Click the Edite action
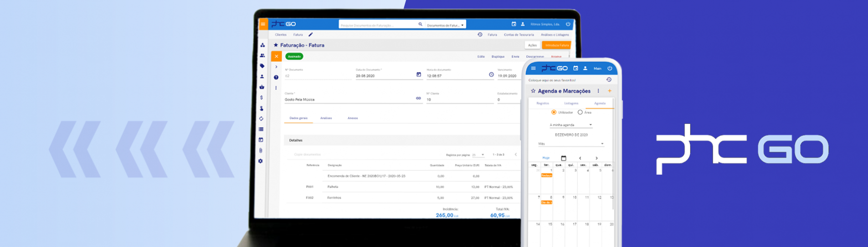868x247 pixels. [x=481, y=57]
